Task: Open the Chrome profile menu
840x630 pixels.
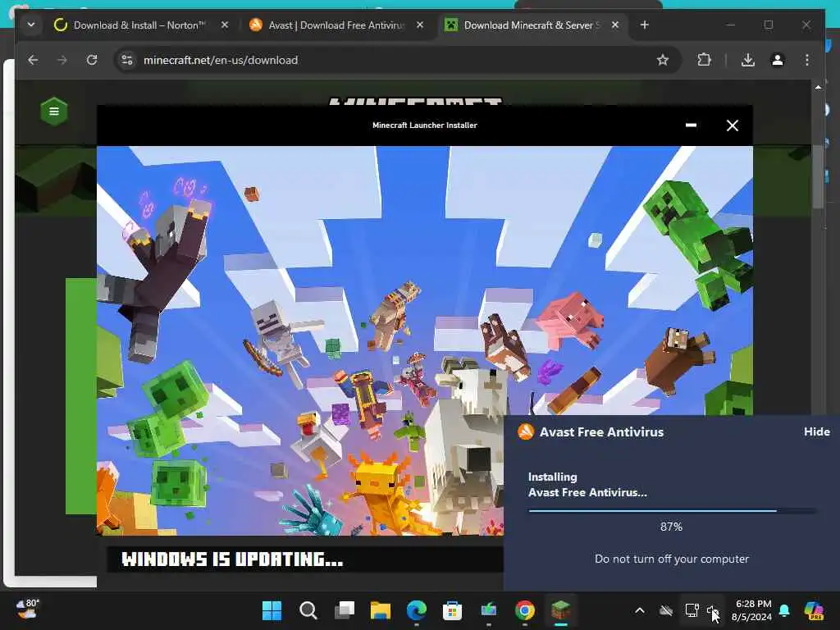Action: 778,60
